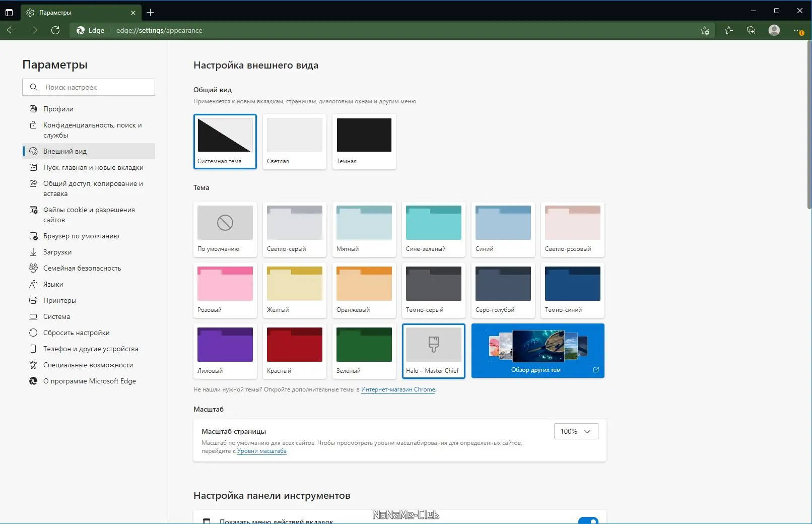Select the Темно-серый theme

434,290
